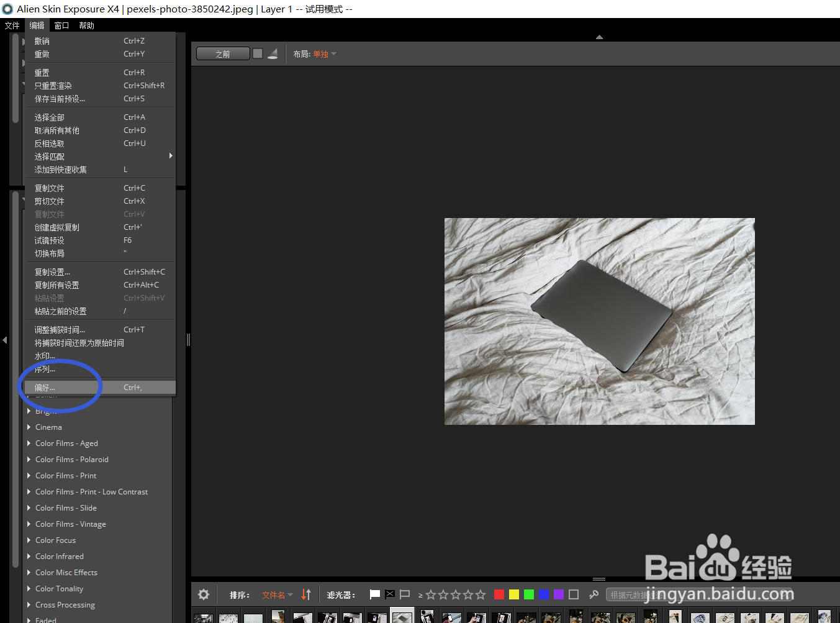840x623 pixels.
Task: Filter by no color label square
Action: [x=574, y=594]
